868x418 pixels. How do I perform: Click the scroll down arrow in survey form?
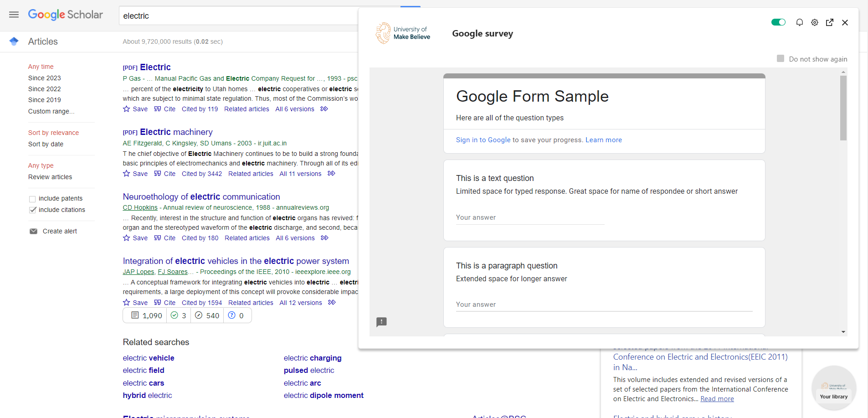coord(843,332)
